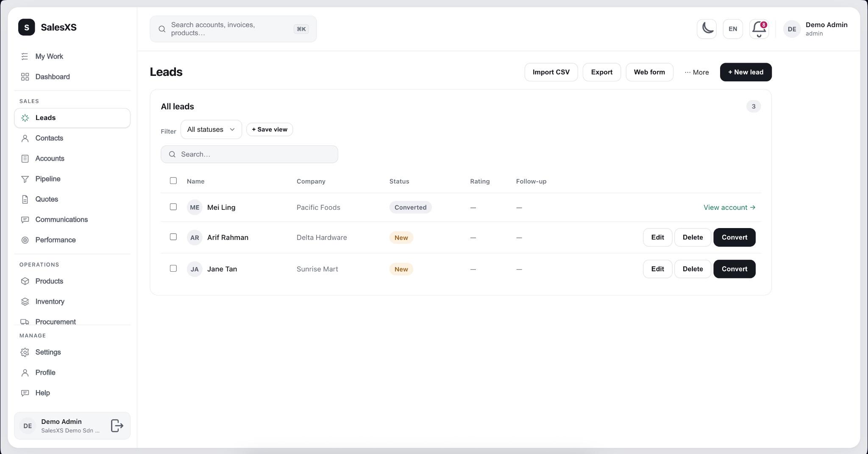Delete the Arif Rahman lead
This screenshot has height=454, width=868.
[x=693, y=237]
